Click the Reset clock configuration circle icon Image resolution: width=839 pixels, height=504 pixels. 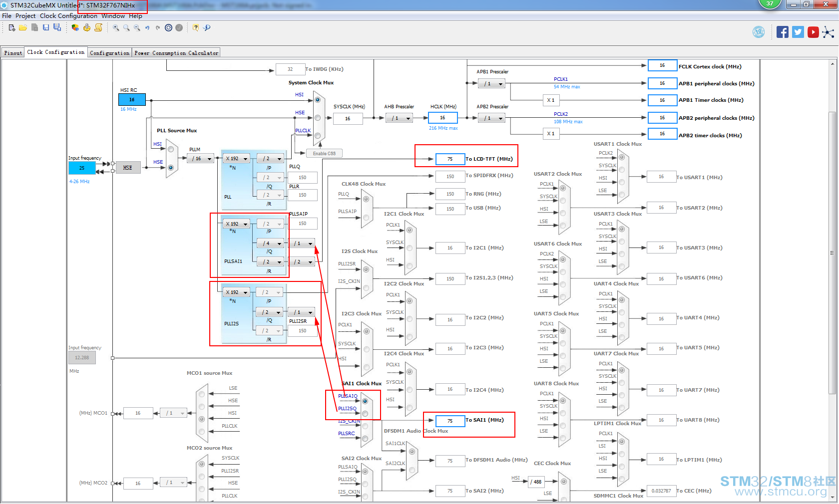(x=168, y=28)
